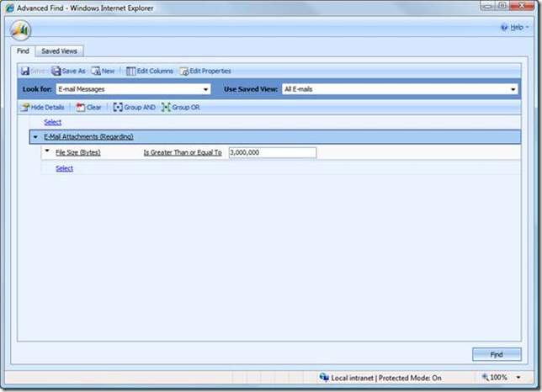Click the 3,000,000 value input field
542x392 pixels.
[x=272, y=152]
